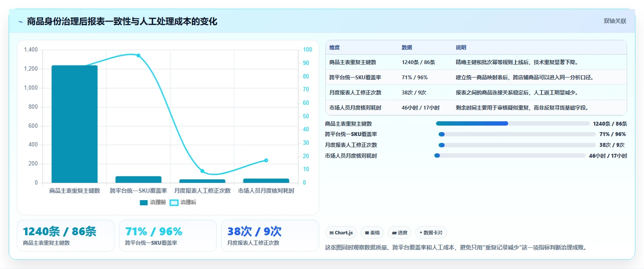Click progress list label 市场人员月度核对耗时
The height and width of the screenshot is (269, 644).
pos(351,156)
